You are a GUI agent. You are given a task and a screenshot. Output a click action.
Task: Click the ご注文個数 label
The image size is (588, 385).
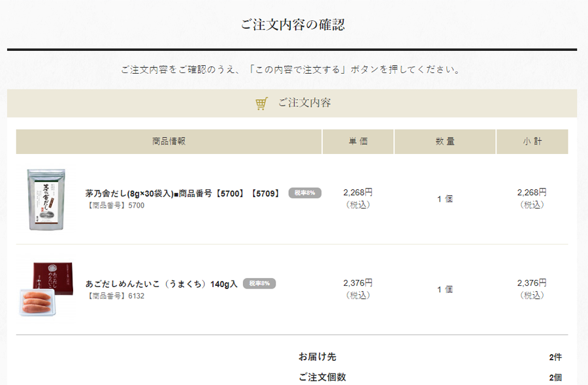322,377
